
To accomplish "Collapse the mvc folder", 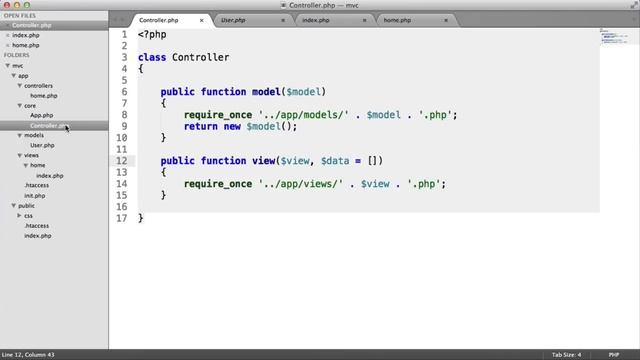I will pos(7,65).
